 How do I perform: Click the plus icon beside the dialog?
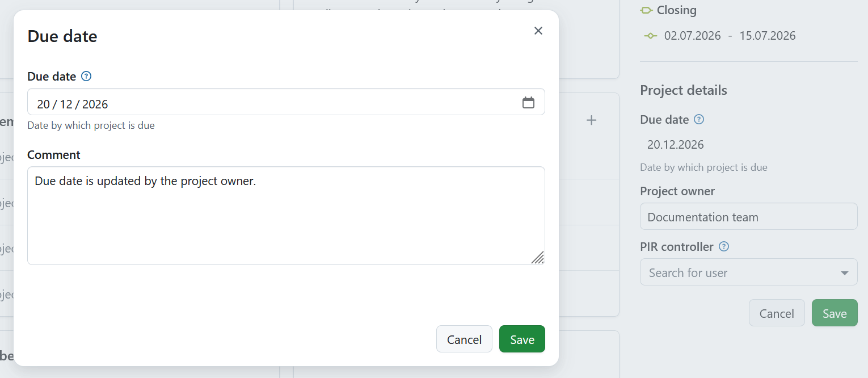(x=591, y=120)
